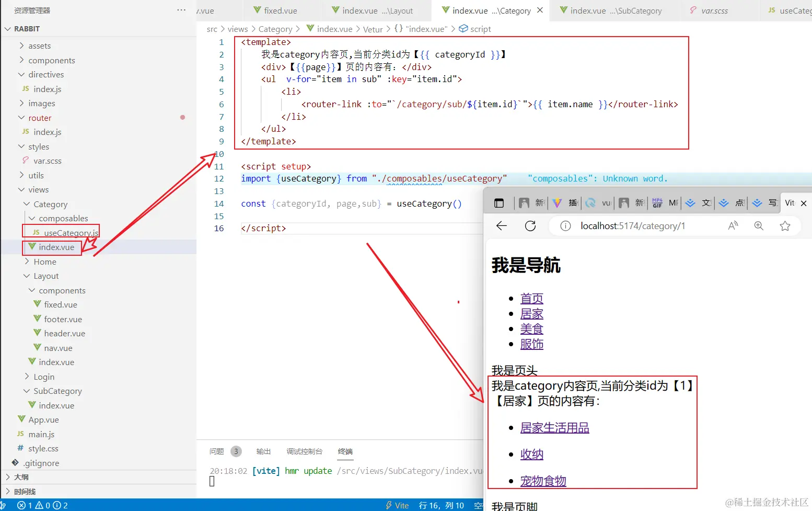Image resolution: width=812 pixels, height=511 pixels.
Task: Close the active Vite browser tab
Action: [x=804, y=203]
